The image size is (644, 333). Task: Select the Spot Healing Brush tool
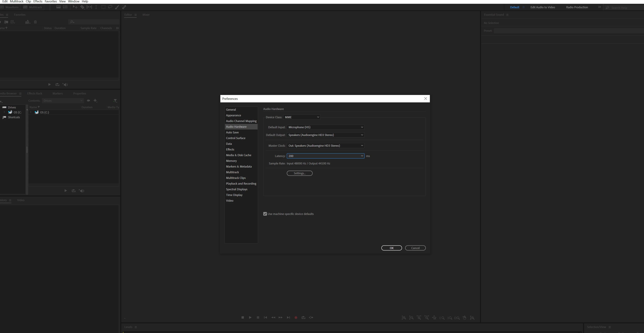(x=124, y=7)
